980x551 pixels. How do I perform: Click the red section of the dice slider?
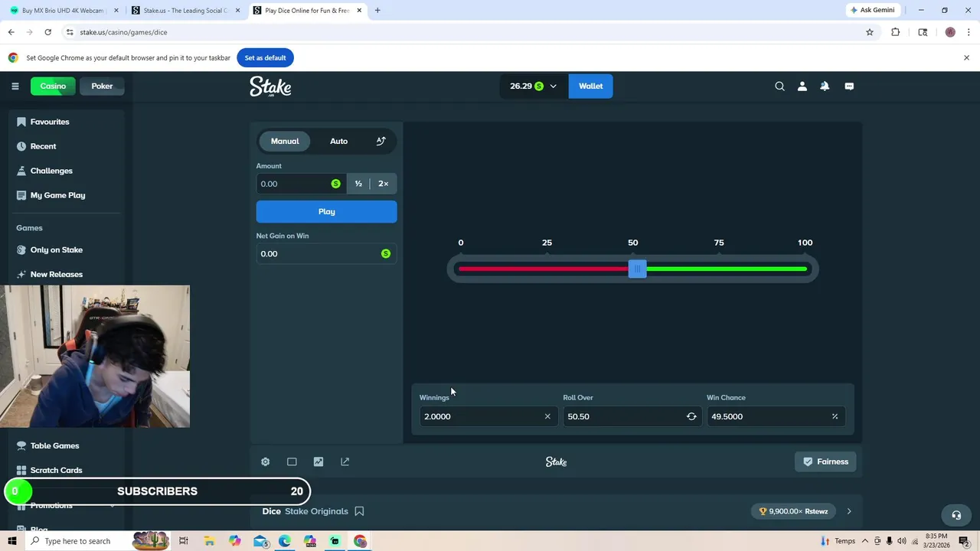(543, 269)
